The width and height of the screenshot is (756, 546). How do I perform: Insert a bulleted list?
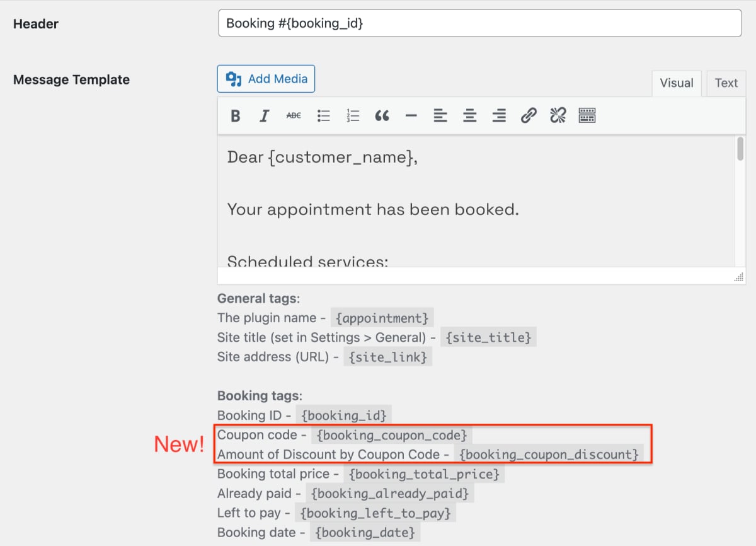pyautogui.click(x=324, y=115)
